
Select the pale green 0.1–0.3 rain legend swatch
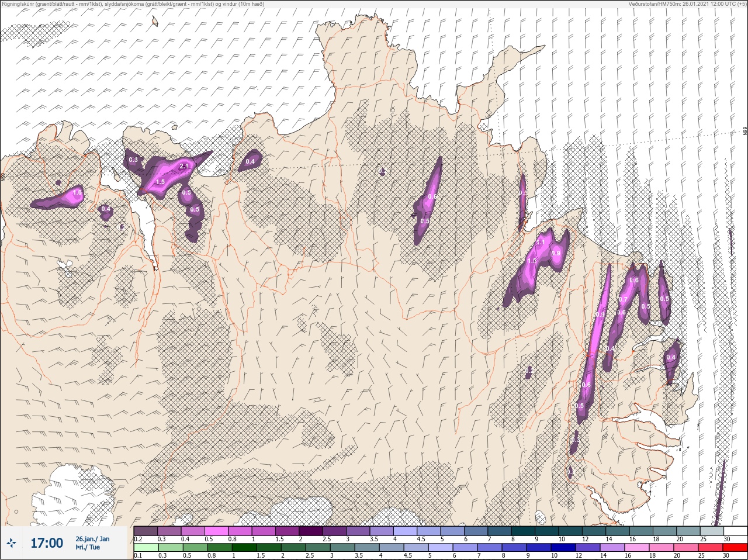(146, 548)
